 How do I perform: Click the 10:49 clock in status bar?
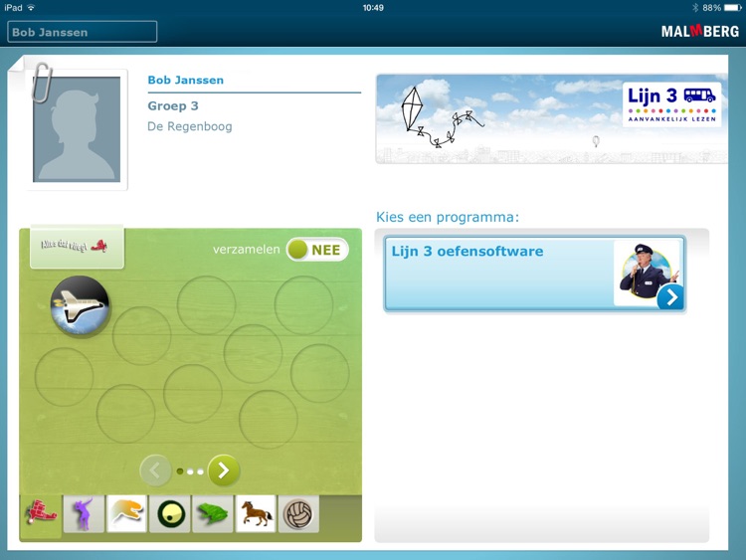(373, 8)
